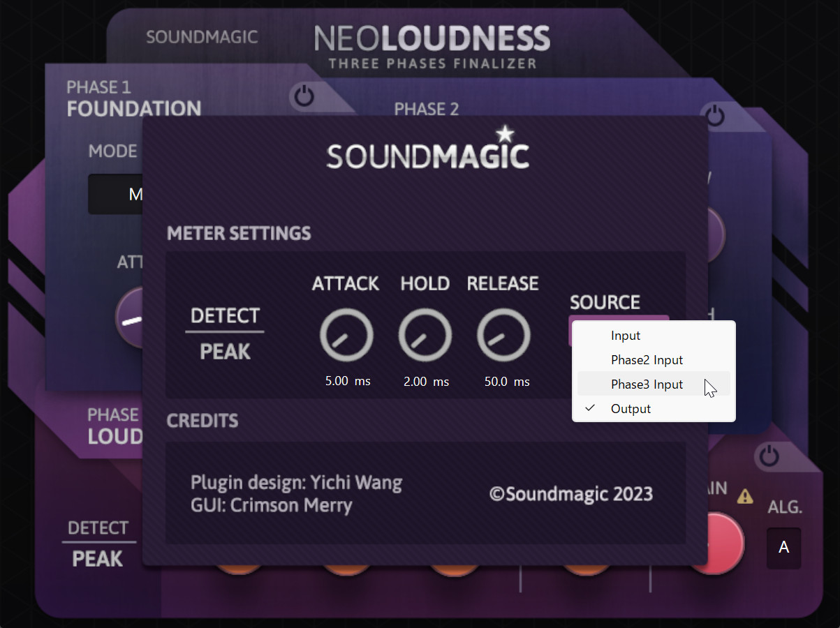Click the "©Soundmagic 2023" copyright text
Viewport: 840px width, 628px height.
(x=571, y=494)
